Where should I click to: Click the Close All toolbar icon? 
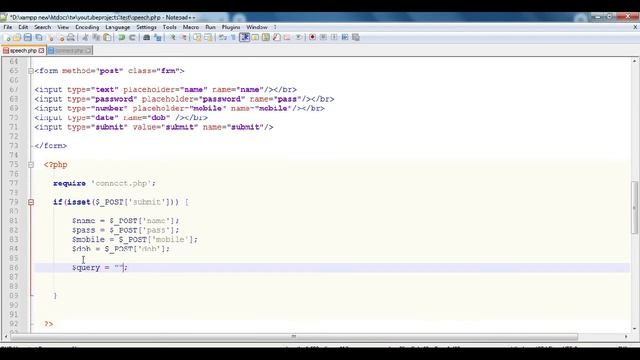(x=61, y=38)
